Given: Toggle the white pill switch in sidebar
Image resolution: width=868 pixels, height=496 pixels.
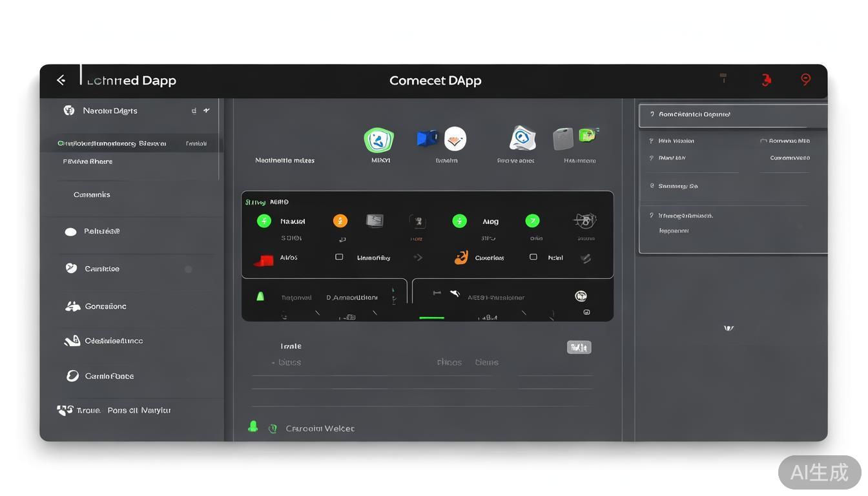Looking at the screenshot, I should [70, 232].
